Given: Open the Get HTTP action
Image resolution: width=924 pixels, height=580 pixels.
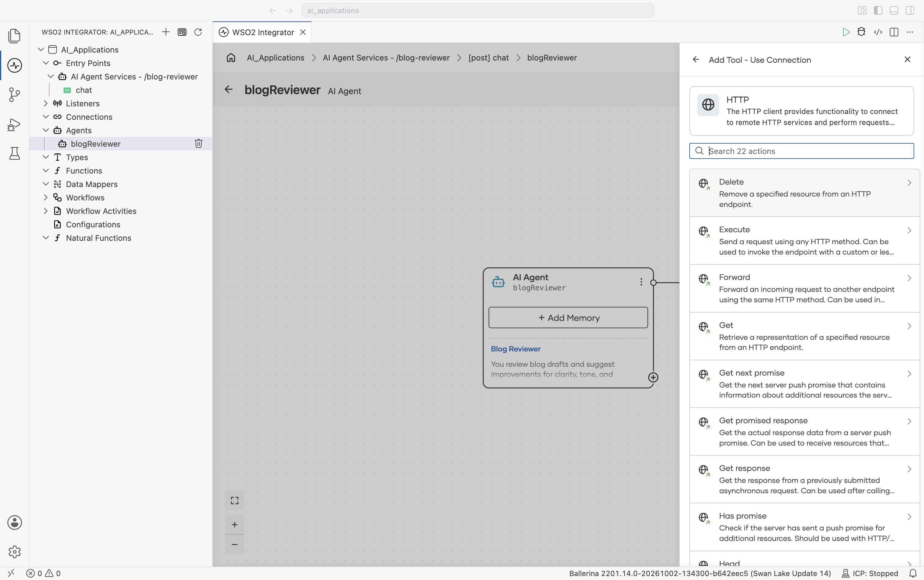Looking at the screenshot, I should click(804, 336).
